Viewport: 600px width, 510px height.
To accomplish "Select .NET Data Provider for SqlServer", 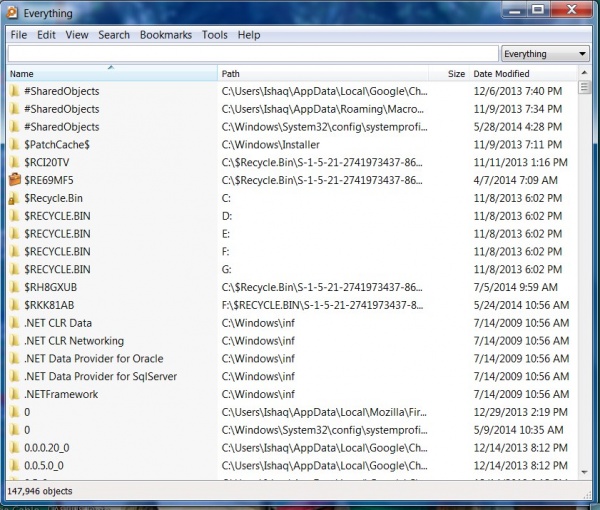I will (x=100, y=376).
